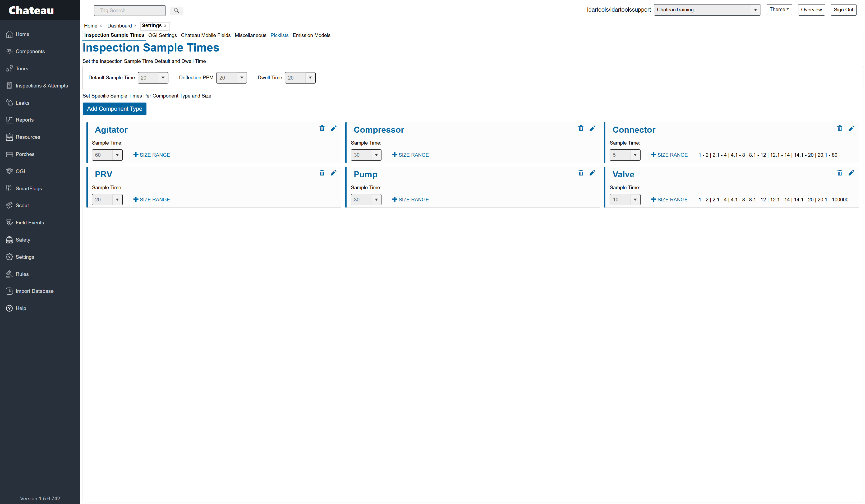Edit the Agitator card with pencil icon

[x=334, y=128]
